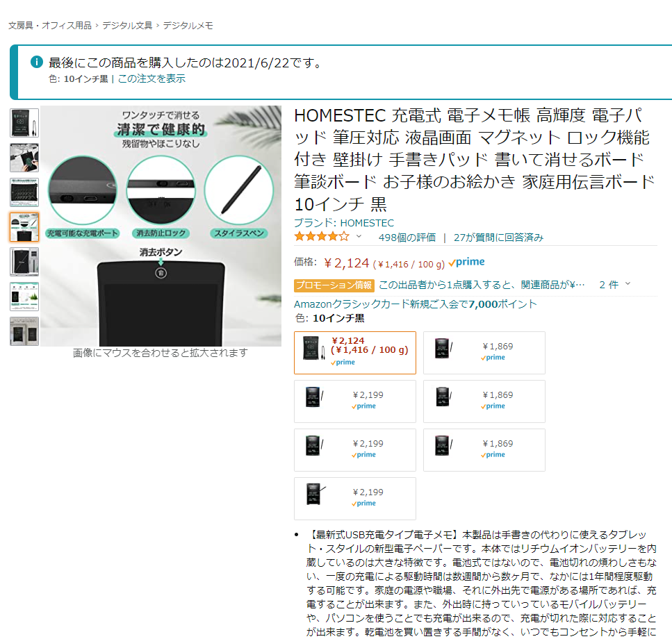Select the third-row ¥1,869 variant swatch
The width and height of the screenshot is (672, 639).
(484, 450)
